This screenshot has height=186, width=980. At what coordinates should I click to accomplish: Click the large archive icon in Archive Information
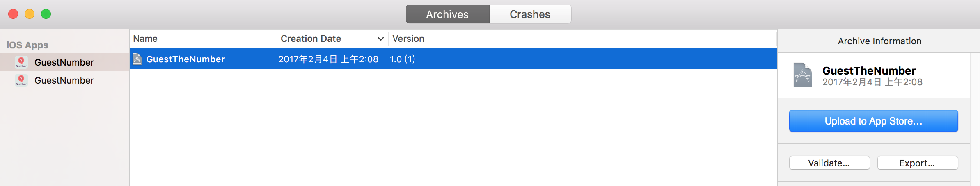click(x=802, y=75)
